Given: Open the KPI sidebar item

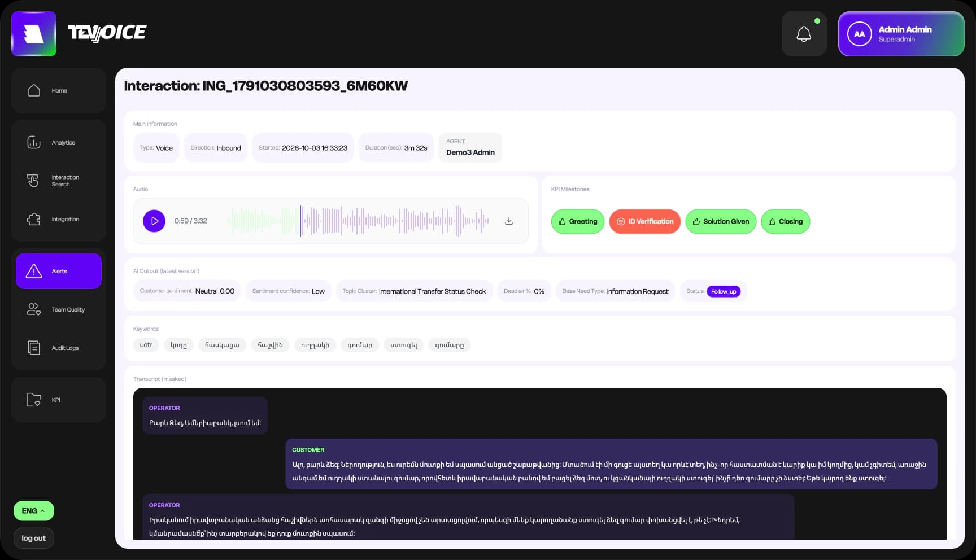Looking at the screenshot, I should [x=59, y=400].
